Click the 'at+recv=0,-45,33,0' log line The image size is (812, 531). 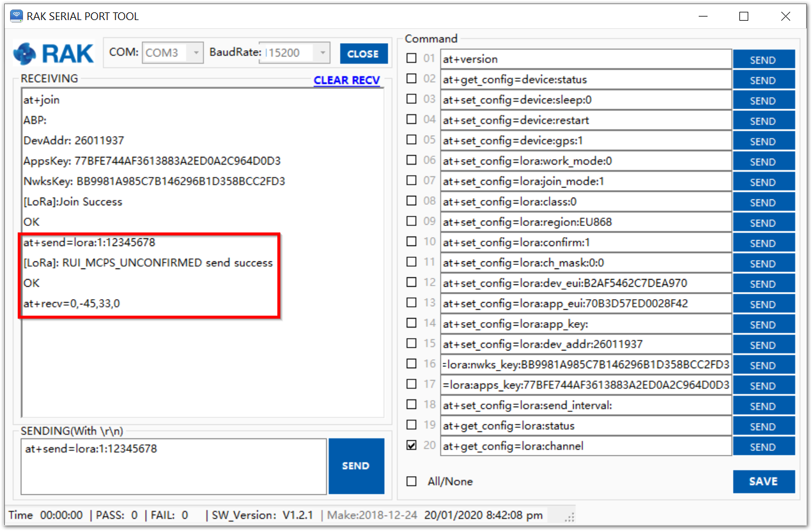71,304
